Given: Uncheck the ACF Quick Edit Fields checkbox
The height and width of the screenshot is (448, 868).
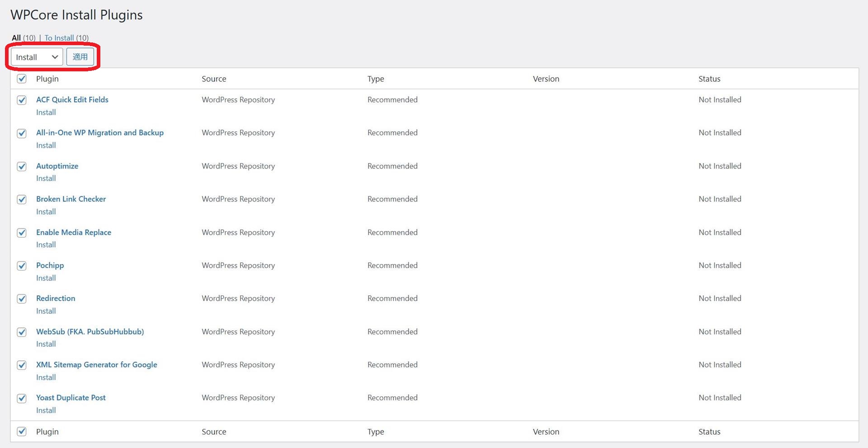Looking at the screenshot, I should (22, 100).
